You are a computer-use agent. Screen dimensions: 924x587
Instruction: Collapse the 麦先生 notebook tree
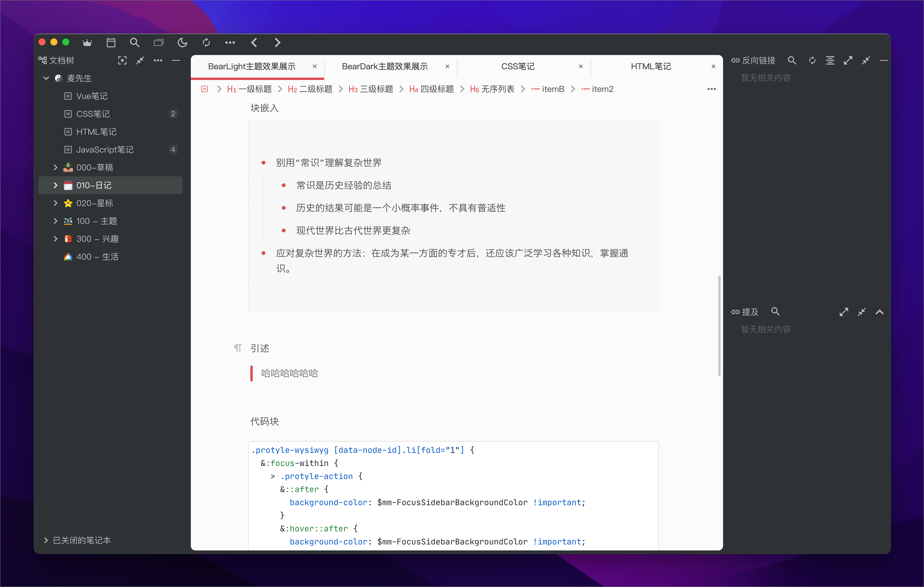click(x=46, y=78)
